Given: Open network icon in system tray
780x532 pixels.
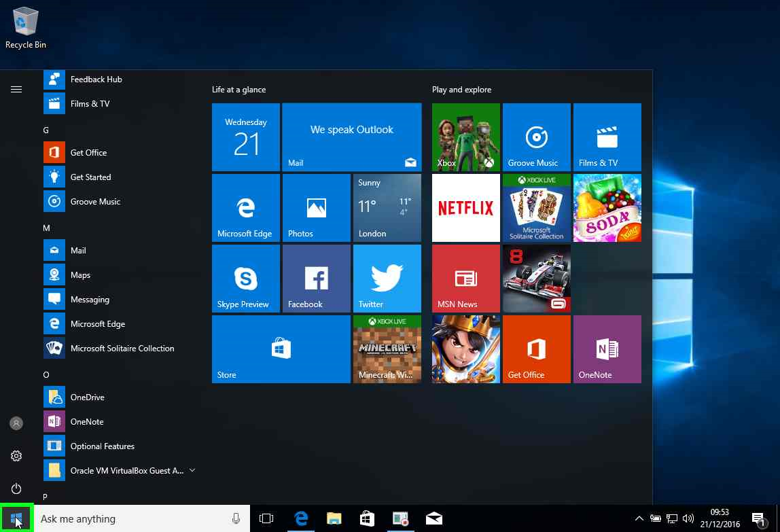Looking at the screenshot, I should [x=671, y=518].
